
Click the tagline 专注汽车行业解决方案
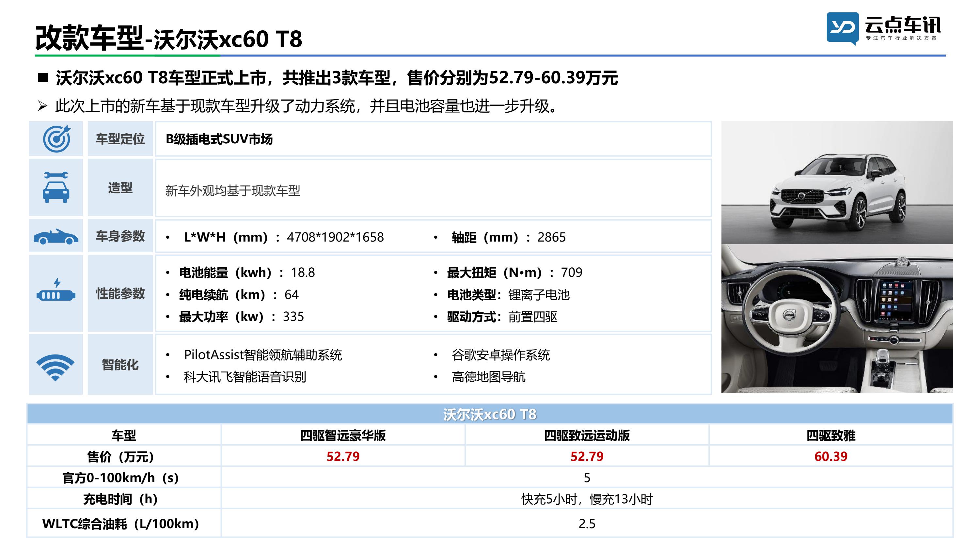pyautogui.click(x=901, y=38)
